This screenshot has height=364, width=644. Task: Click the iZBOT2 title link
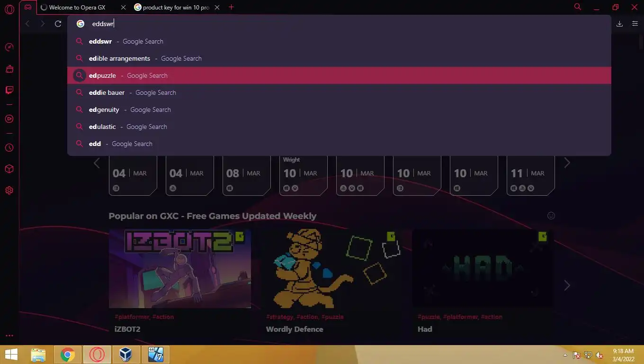click(127, 329)
